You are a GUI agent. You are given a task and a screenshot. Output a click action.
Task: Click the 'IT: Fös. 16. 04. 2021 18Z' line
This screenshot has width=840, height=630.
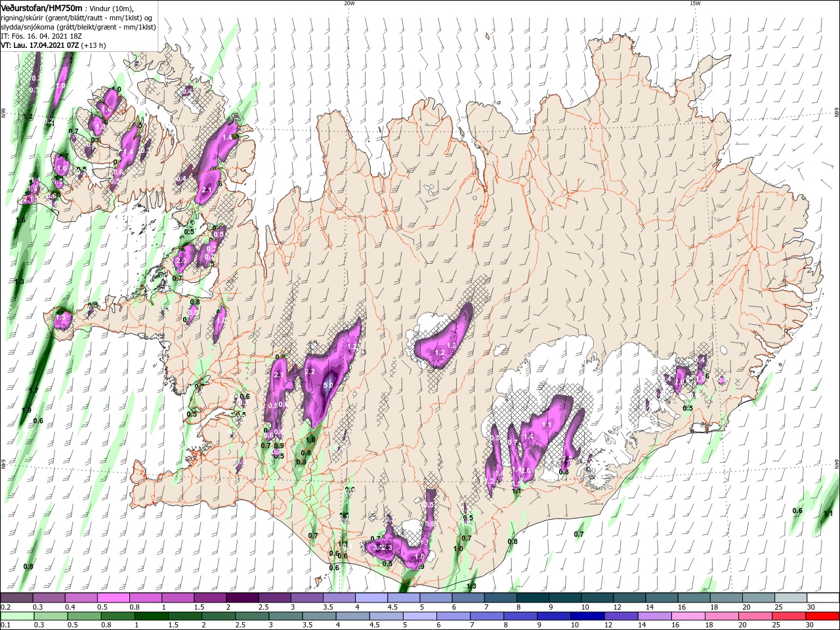[41, 36]
